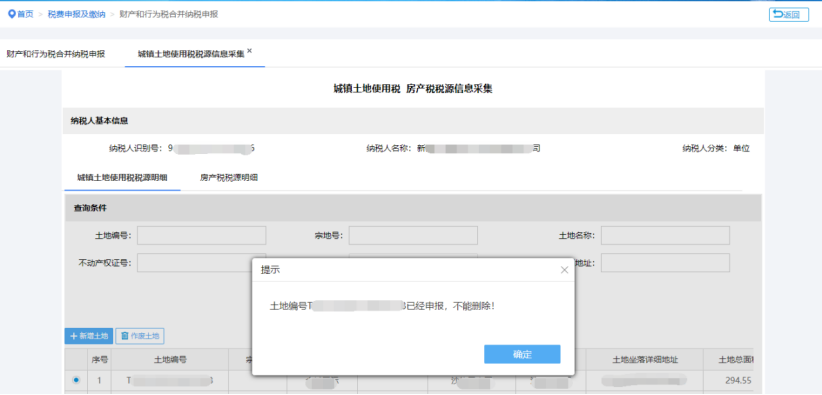Switch to 房产税税源明细 sub-tab
The image size is (822, 395).
229,177
